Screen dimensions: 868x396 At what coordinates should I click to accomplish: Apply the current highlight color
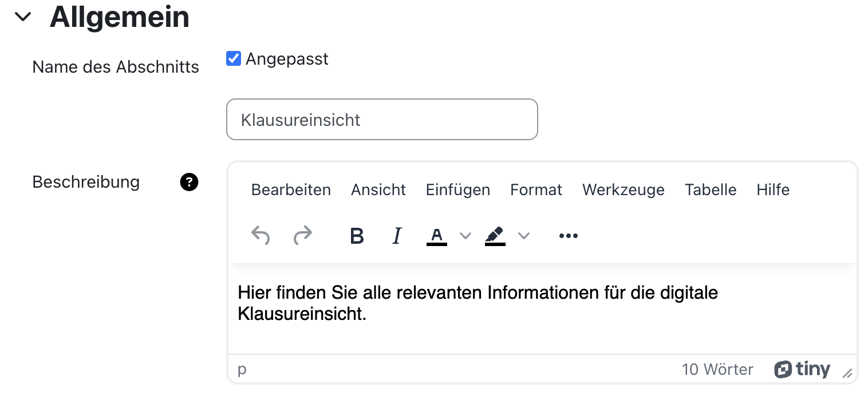pos(495,235)
